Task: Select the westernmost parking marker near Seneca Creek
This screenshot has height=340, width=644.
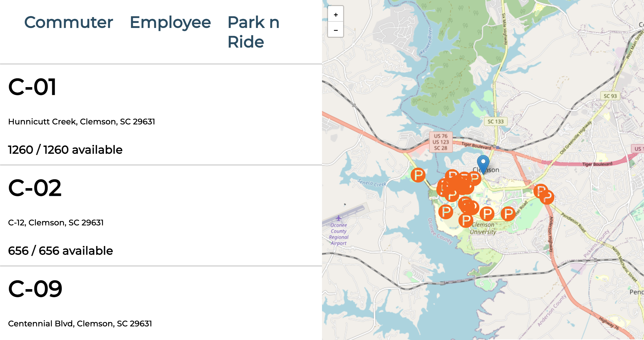Action: [x=418, y=175]
